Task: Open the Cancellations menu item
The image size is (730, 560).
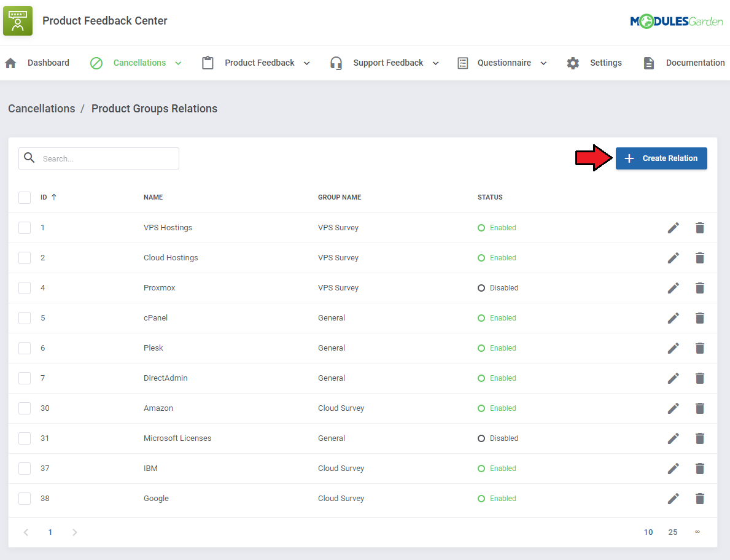Action: (x=139, y=63)
